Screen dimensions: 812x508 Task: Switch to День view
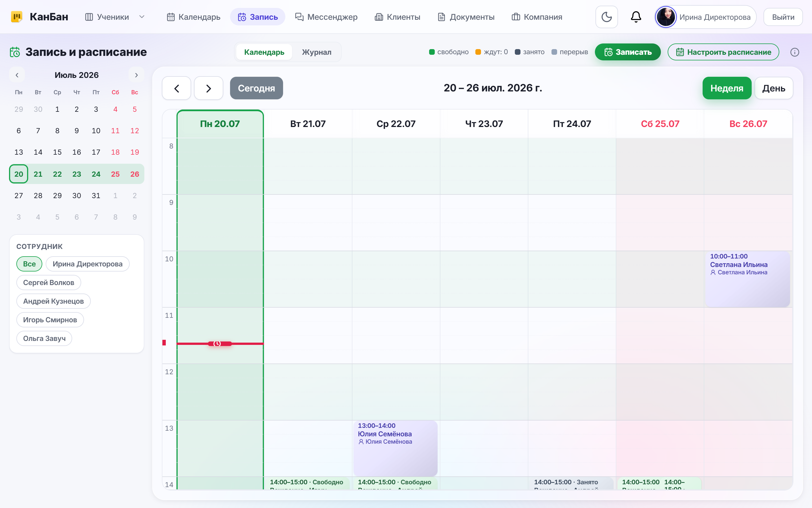pos(774,88)
